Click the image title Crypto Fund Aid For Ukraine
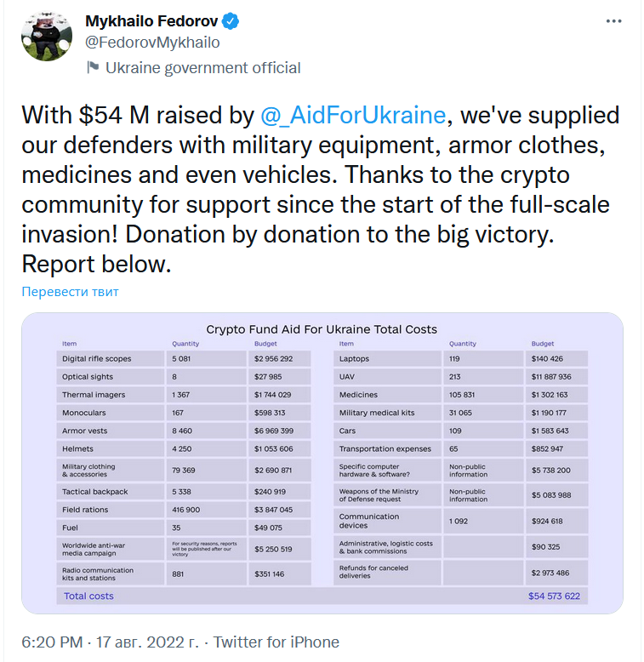This screenshot has height=662, width=644. click(322, 329)
